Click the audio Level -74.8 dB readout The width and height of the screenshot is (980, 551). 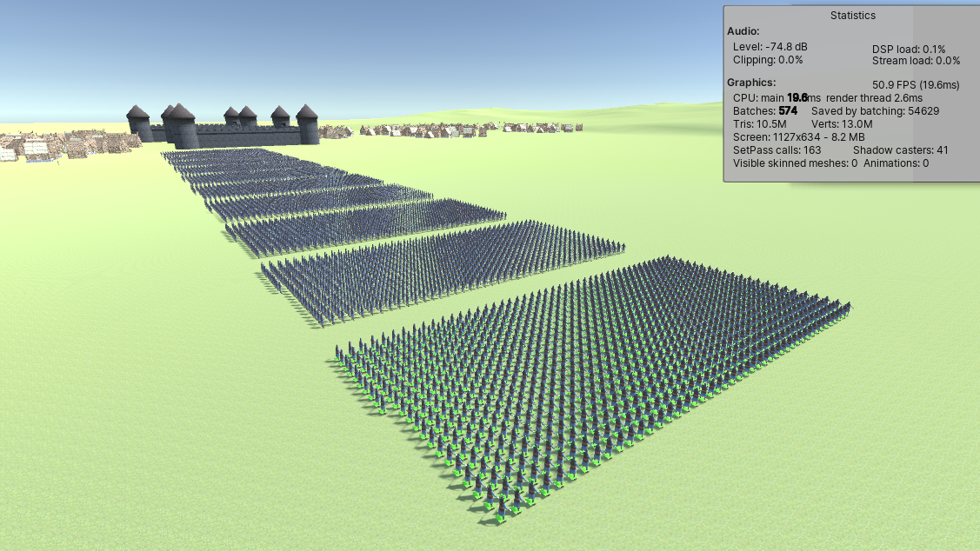point(770,47)
